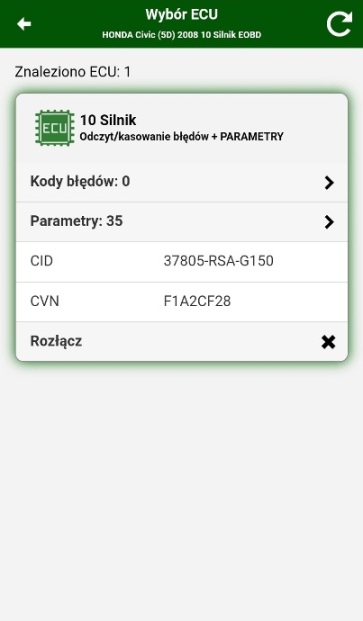Select the Rozłącz disconnect button

pos(182,341)
